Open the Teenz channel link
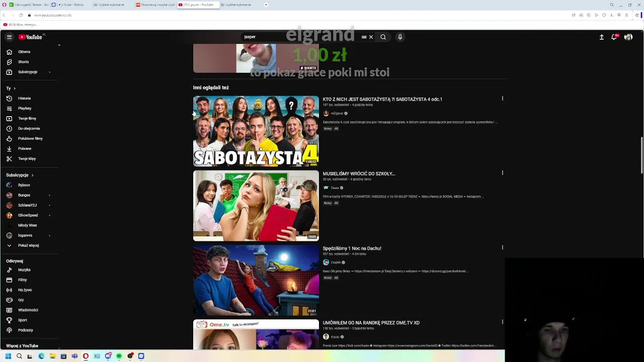 [335, 188]
